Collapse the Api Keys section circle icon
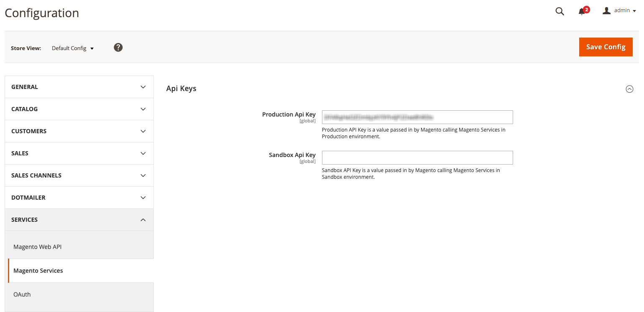This screenshot has width=644, height=312. click(x=629, y=89)
